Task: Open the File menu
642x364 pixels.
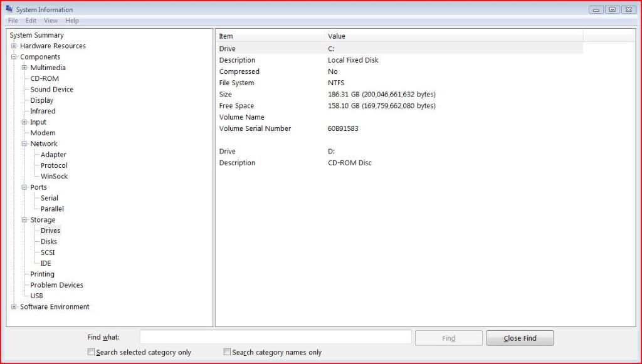Action: click(x=13, y=21)
